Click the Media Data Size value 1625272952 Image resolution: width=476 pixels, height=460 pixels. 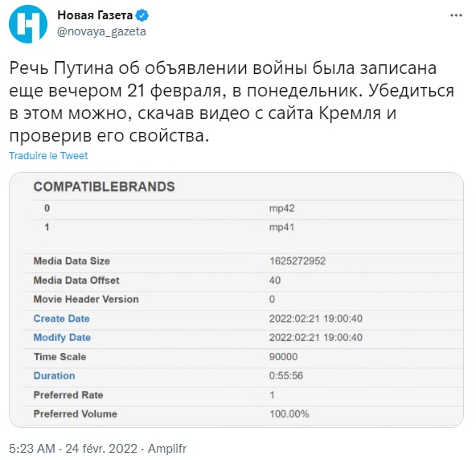coord(297,261)
